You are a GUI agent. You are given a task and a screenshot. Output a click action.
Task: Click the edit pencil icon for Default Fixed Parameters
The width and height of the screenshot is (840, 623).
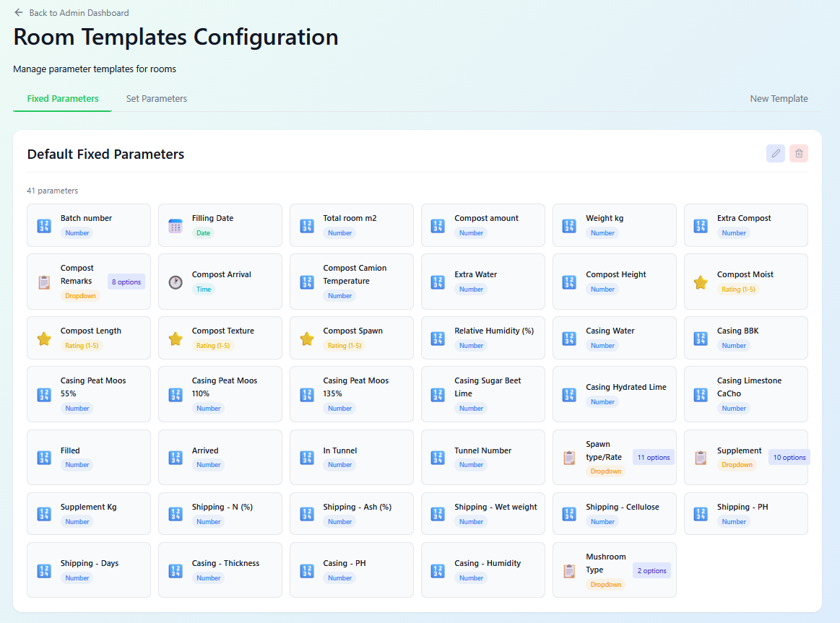pos(775,154)
